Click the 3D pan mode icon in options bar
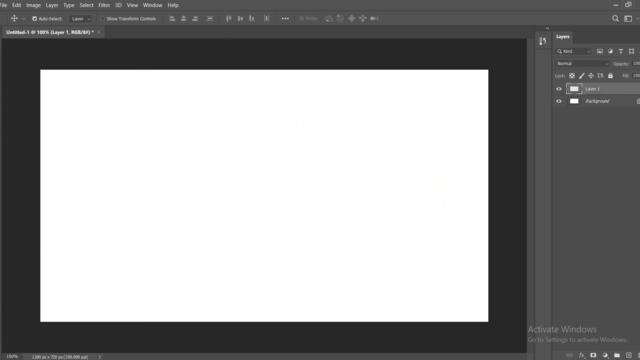This screenshot has width=640, height=360. (x=351, y=19)
